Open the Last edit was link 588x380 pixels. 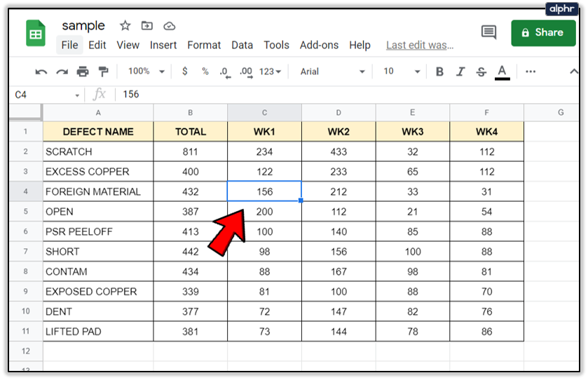pos(420,45)
